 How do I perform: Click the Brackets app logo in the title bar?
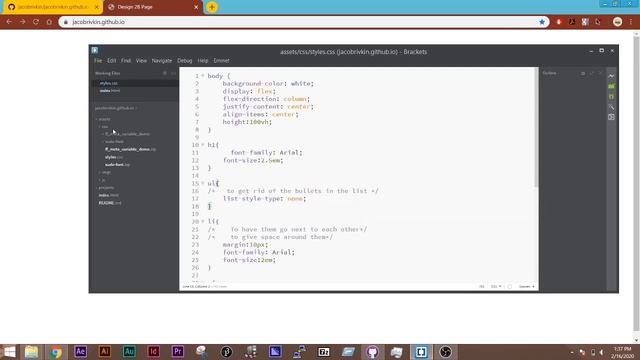[95, 50]
